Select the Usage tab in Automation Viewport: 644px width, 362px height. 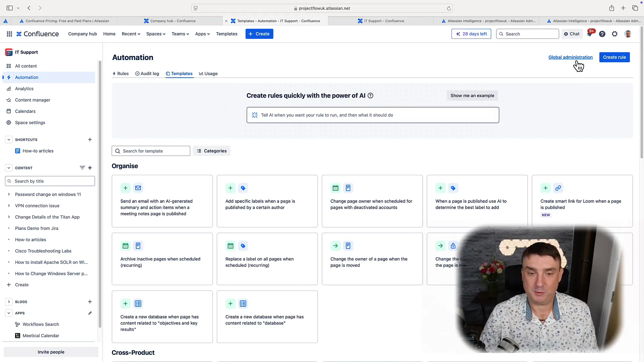[x=208, y=73]
